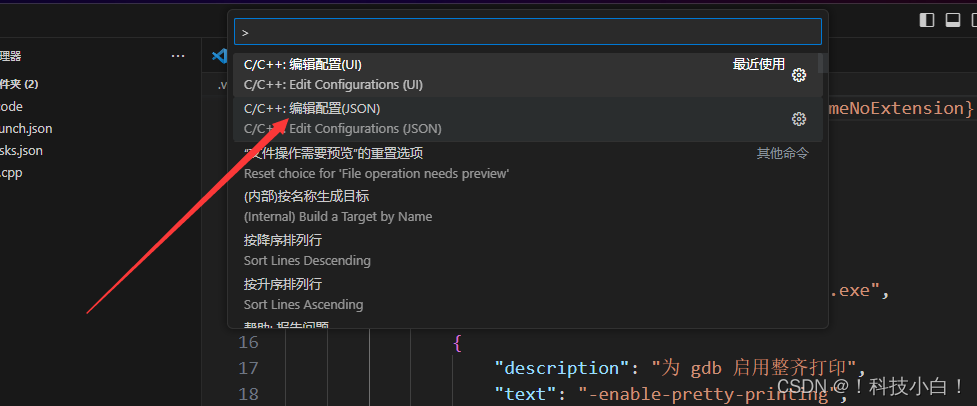Select Sort Lines Ascending command
This screenshot has width=977, height=406.
click(x=528, y=295)
